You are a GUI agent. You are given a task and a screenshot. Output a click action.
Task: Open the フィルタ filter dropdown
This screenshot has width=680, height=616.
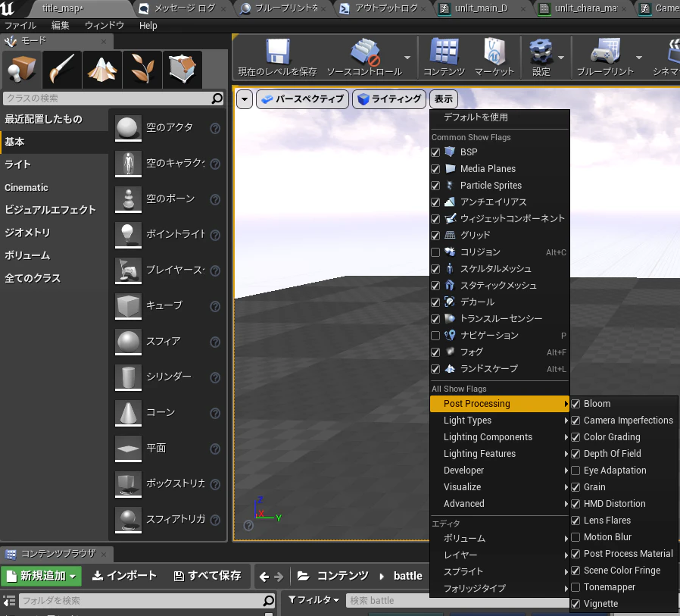pos(313,600)
